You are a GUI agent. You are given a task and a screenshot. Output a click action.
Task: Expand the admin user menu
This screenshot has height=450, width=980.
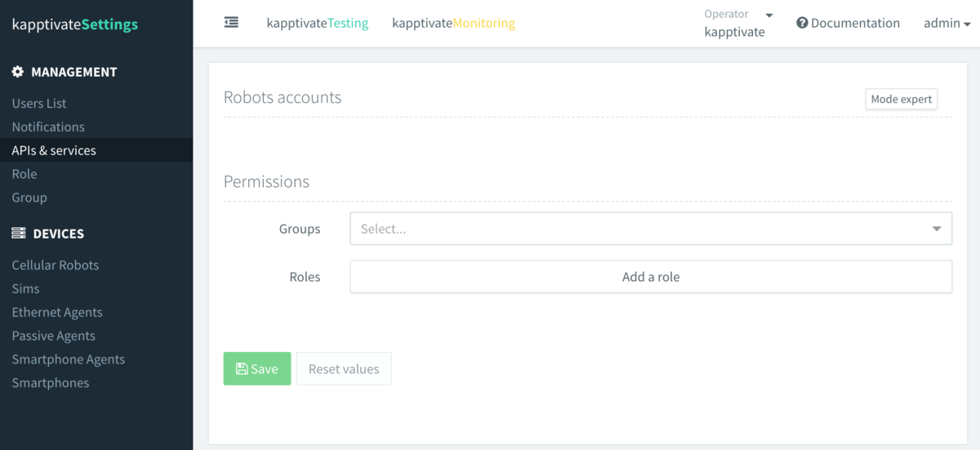coord(947,24)
